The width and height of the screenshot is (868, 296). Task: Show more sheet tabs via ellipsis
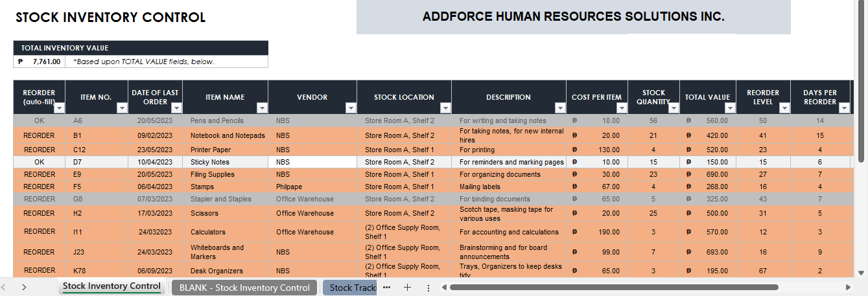click(386, 288)
